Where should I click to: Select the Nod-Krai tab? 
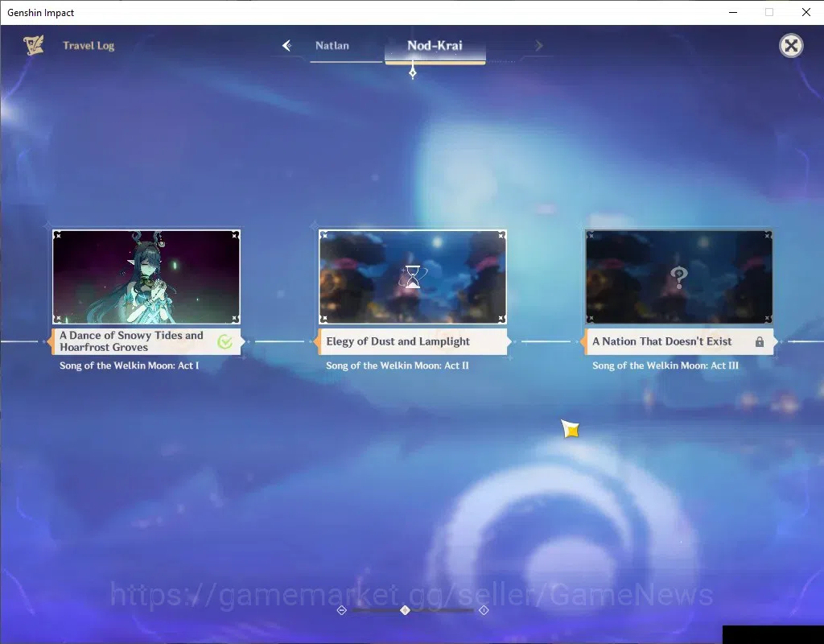coord(435,46)
